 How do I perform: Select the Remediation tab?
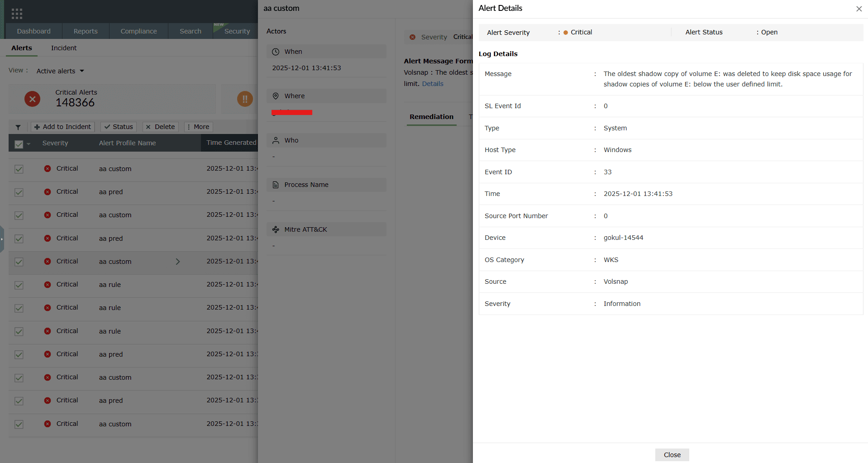pos(430,116)
